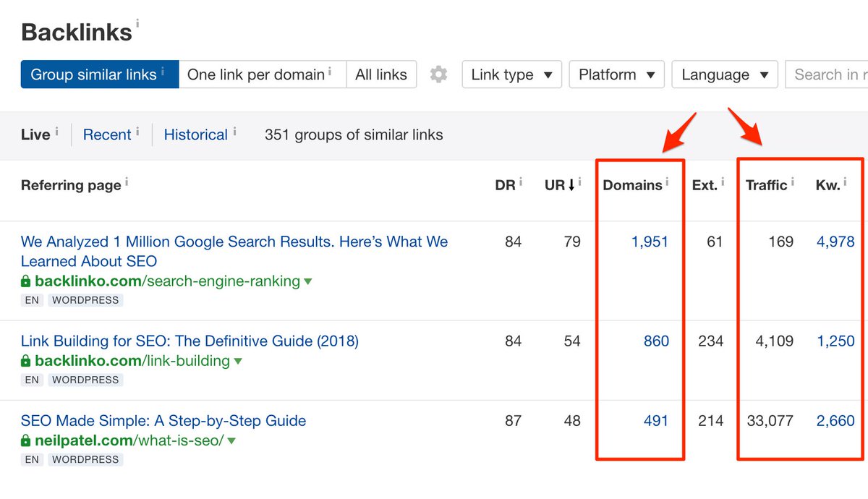Click 491 referring domains value
Viewport: 868px width, 499px height.
coord(656,420)
